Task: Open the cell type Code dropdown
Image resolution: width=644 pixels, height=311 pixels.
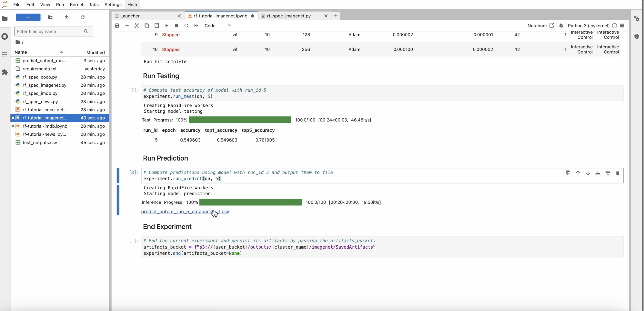Action: (x=218, y=26)
